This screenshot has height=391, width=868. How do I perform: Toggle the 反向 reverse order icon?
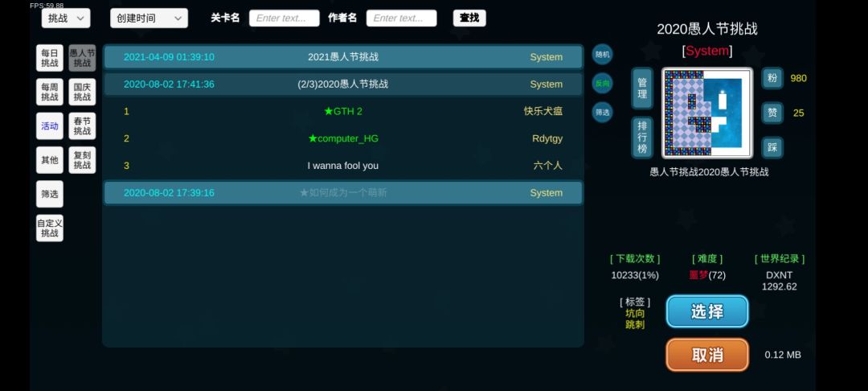(x=602, y=84)
